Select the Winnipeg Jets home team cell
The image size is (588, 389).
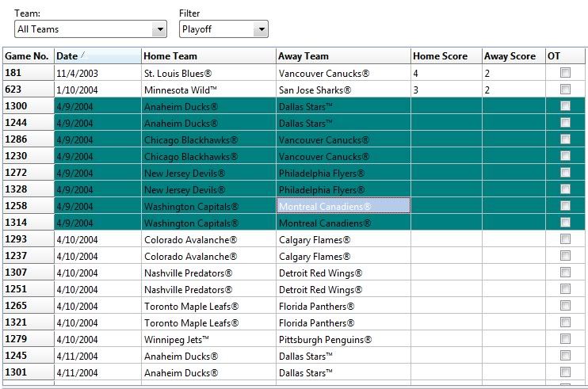(208, 339)
